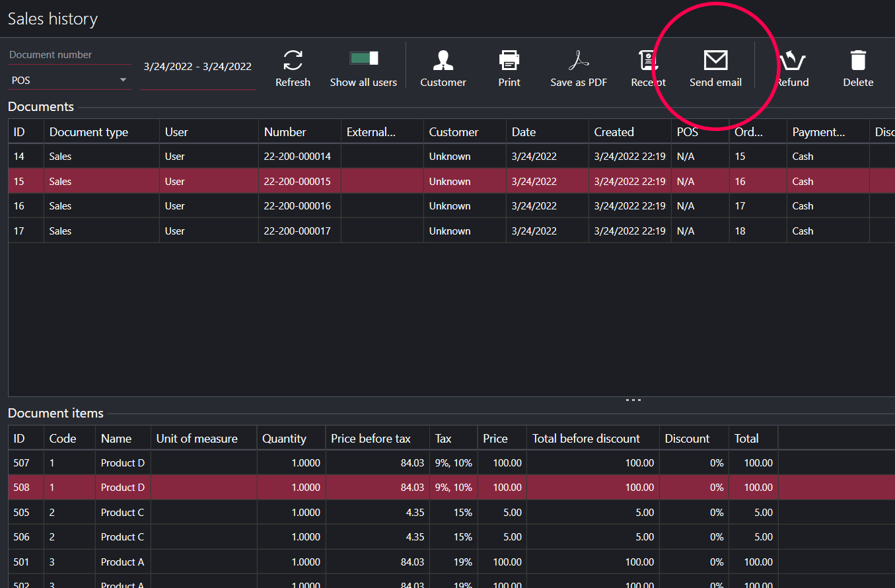Click the panel splitter dots handle
Image resolution: width=895 pixels, height=588 pixels.
tap(633, 400)
